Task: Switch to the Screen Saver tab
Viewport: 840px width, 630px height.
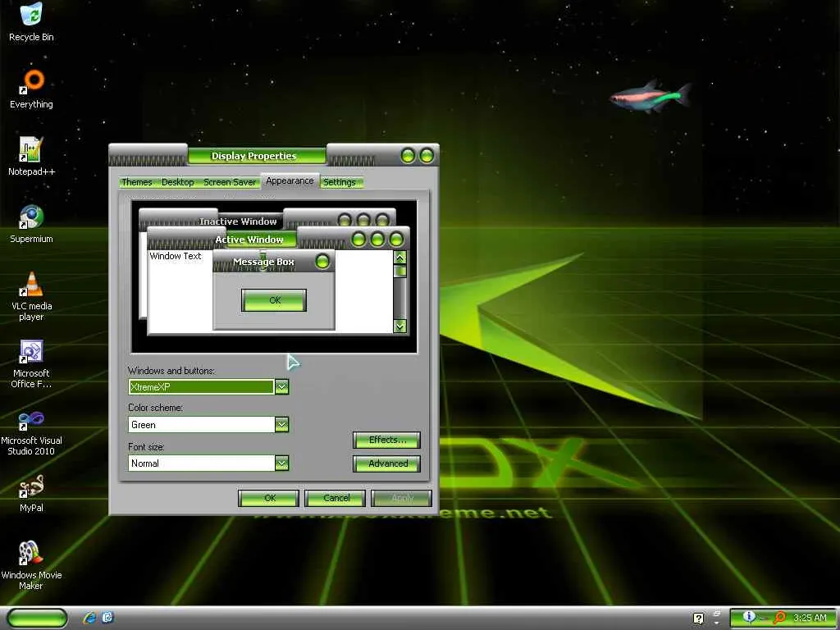Action: pyautogui.click(x=230, y=182)
